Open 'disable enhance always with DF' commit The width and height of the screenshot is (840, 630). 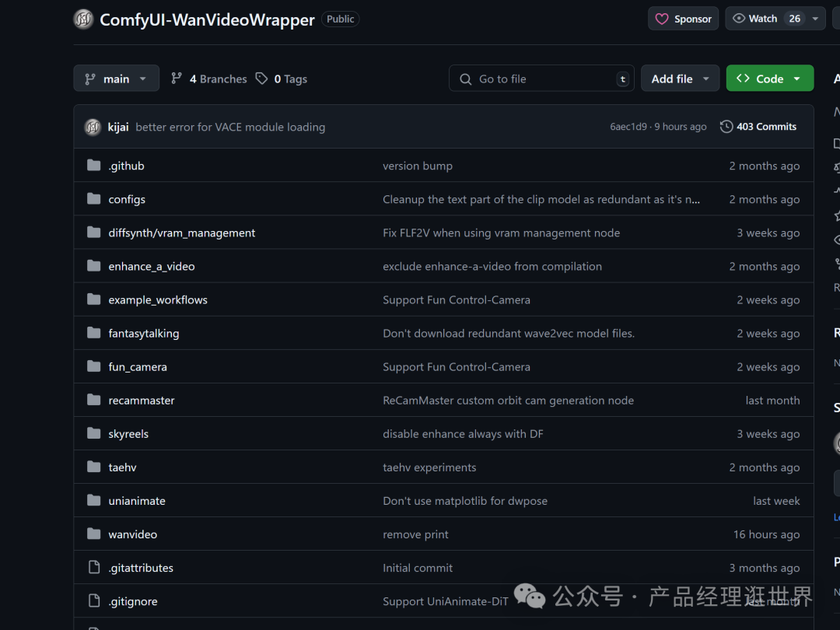click(463, 434)
